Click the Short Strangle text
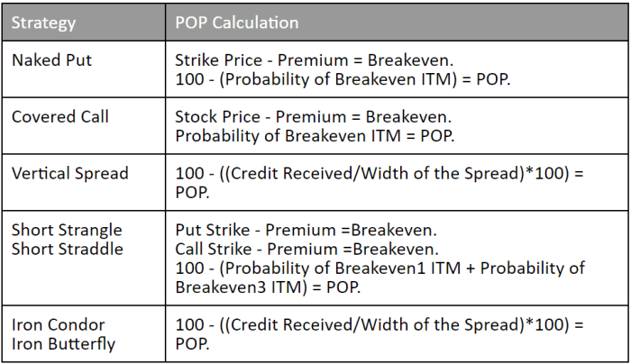Viewport: 631px width, 364px height. tap(67, 231)
